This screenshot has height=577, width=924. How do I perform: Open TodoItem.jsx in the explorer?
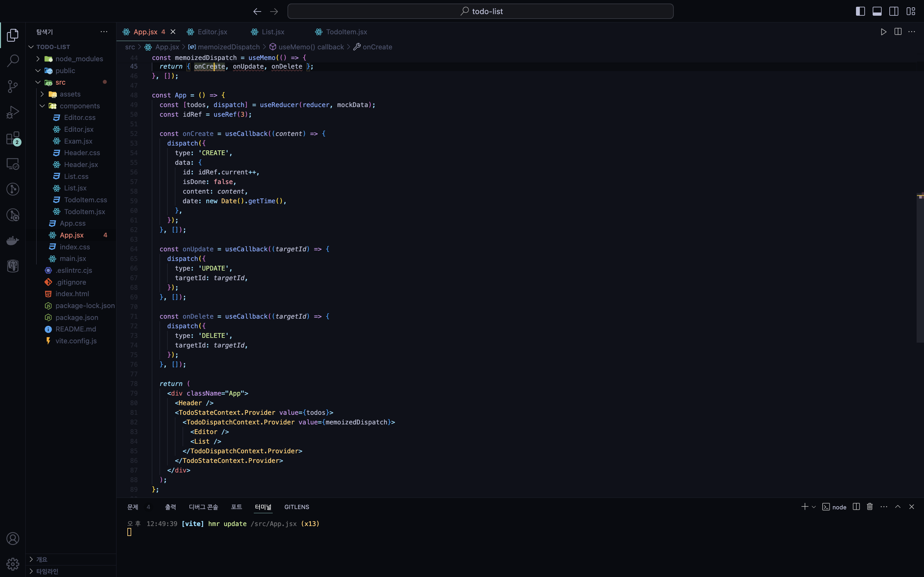[x=84, y=212]
